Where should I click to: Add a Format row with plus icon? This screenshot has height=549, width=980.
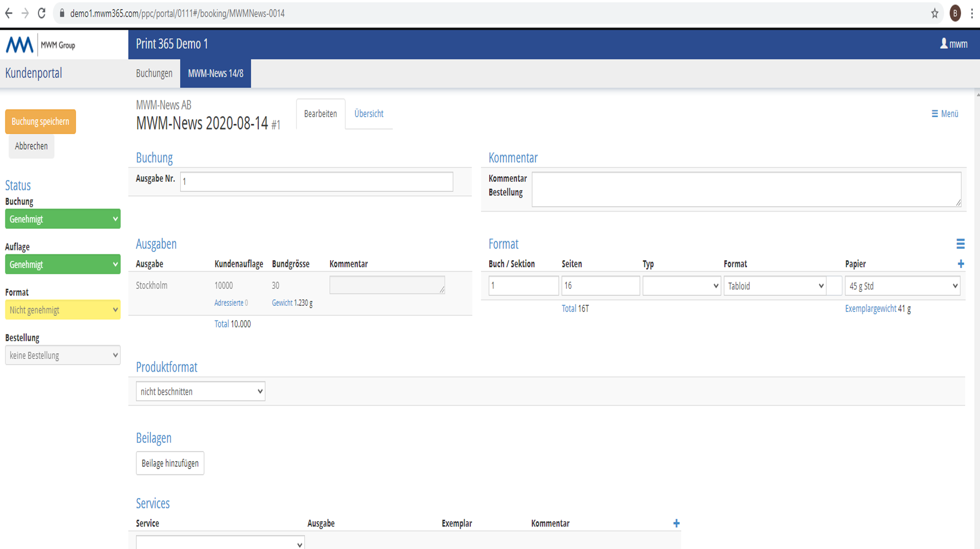[961, 264]
